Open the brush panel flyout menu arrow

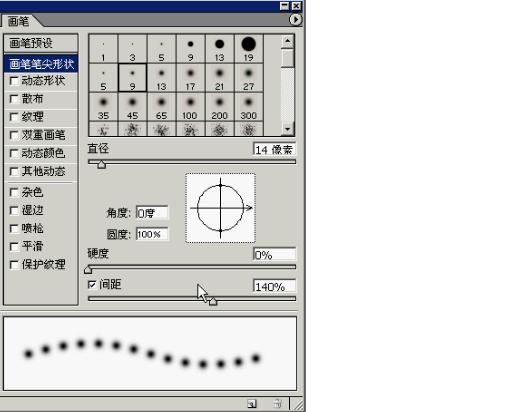coord(295,20)
